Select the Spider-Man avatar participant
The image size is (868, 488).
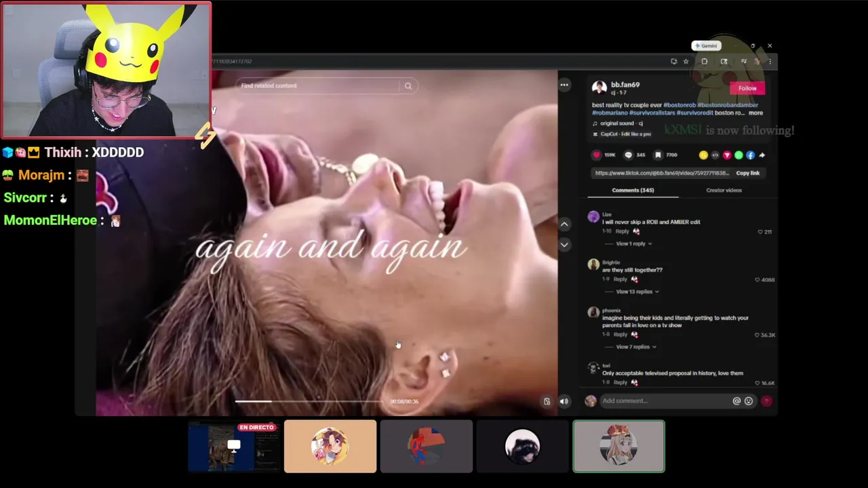click(x=427, y=446)
